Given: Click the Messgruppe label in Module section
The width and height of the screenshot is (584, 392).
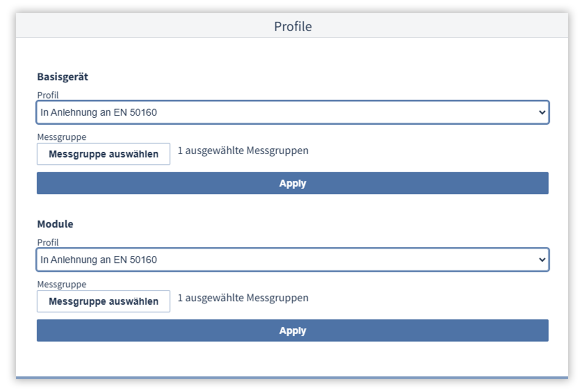Looking at the screenshot, I should 62,285.
